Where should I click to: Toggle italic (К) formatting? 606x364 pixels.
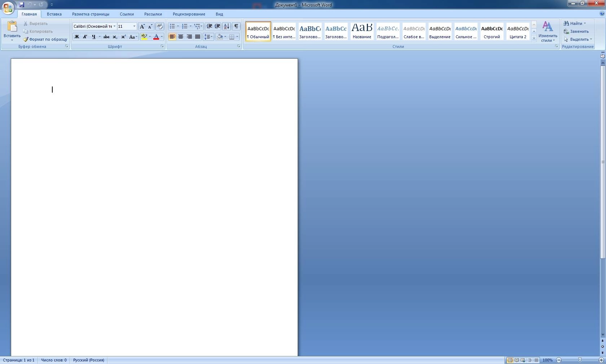pos(85,37)
